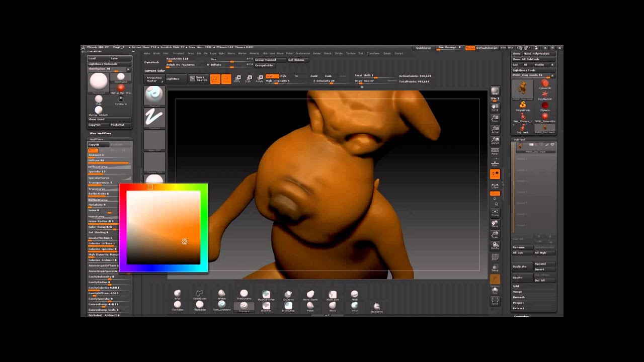Click the large SkinShade4 material preview
Viewport: 644px width, 362px height.
pyautogui.click(x=99, y=83)
